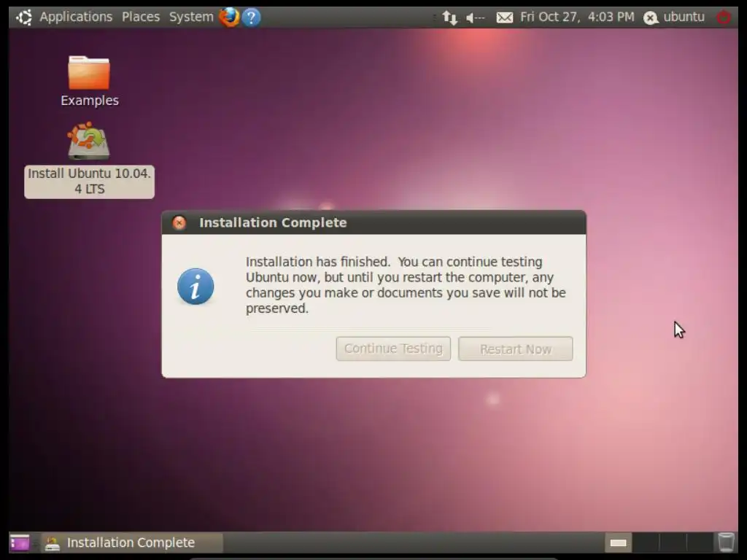This screenshot has width=747, height=560.
Task: Switch to the first workspace
Action: click(x=619, y=542)
